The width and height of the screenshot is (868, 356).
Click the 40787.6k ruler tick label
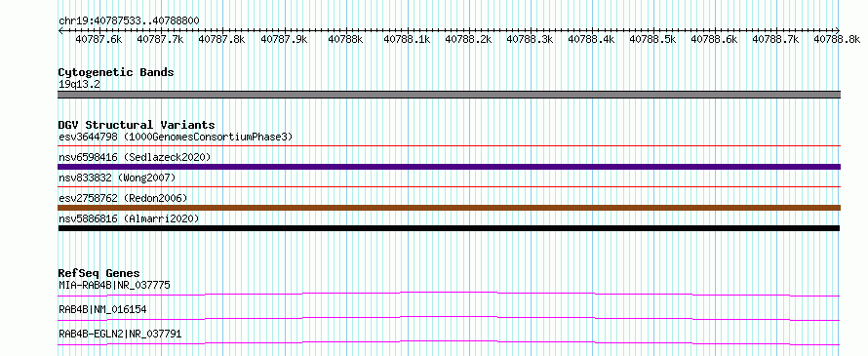99,39
